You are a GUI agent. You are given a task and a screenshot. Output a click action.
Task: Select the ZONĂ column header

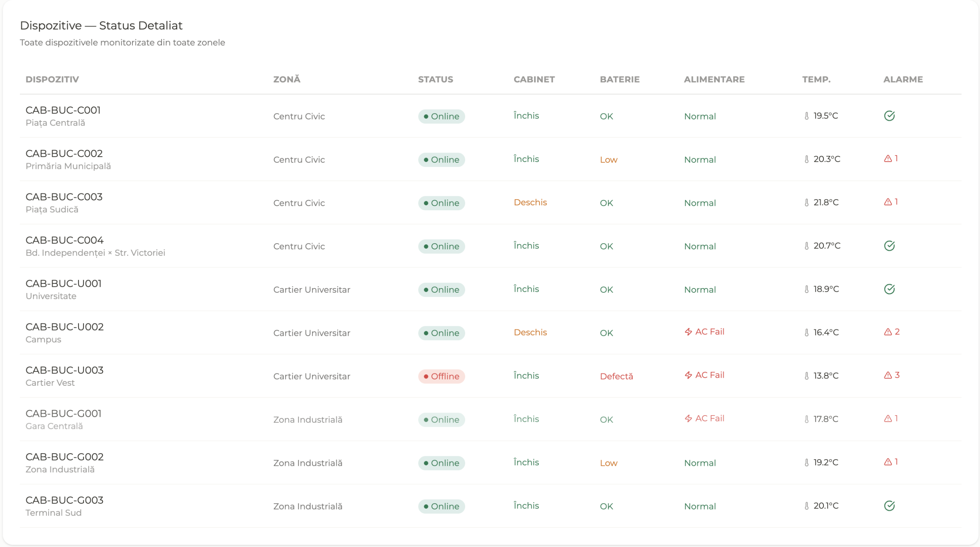286,79
